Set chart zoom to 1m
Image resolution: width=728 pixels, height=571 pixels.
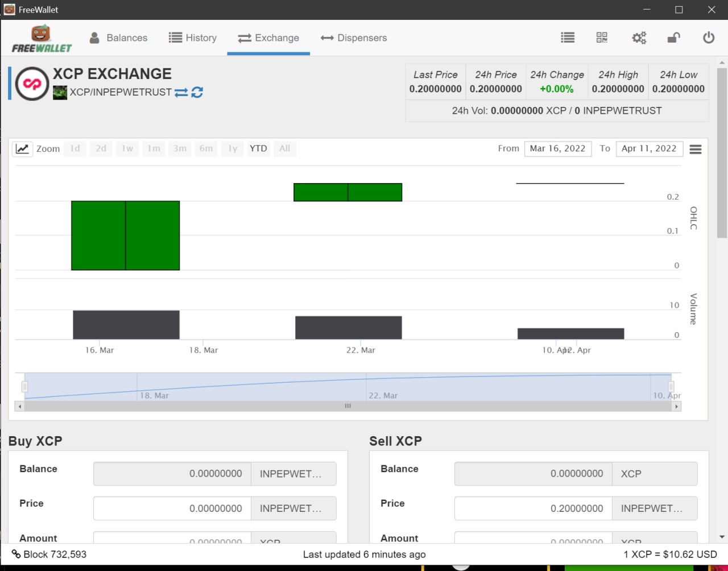click(x=154, y=148)
